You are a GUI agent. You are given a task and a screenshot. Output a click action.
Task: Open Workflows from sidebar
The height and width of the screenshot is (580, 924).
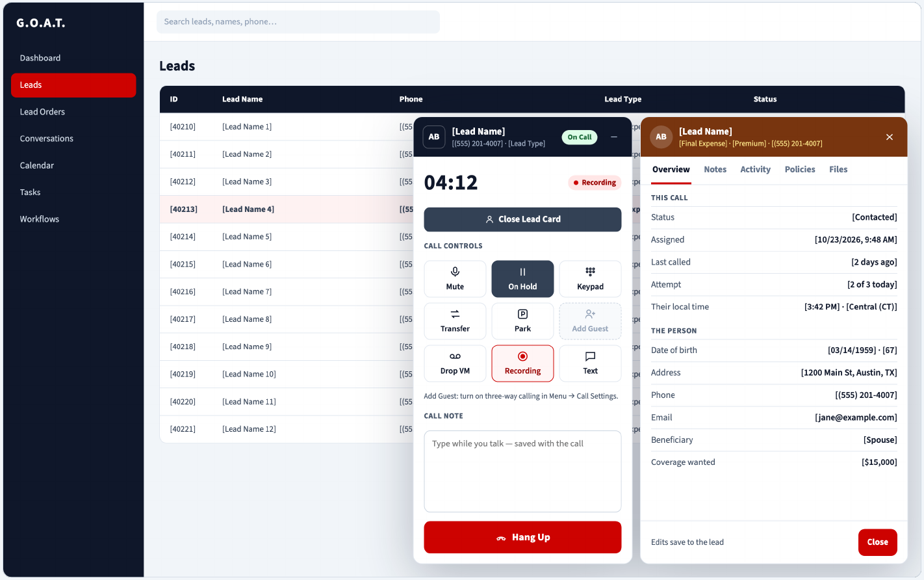click(73, 219)
